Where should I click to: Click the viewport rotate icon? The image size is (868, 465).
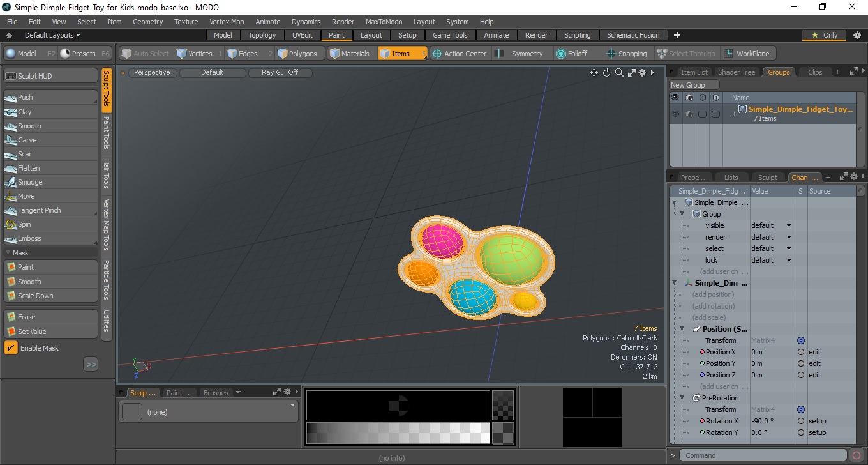pos(606,73)
